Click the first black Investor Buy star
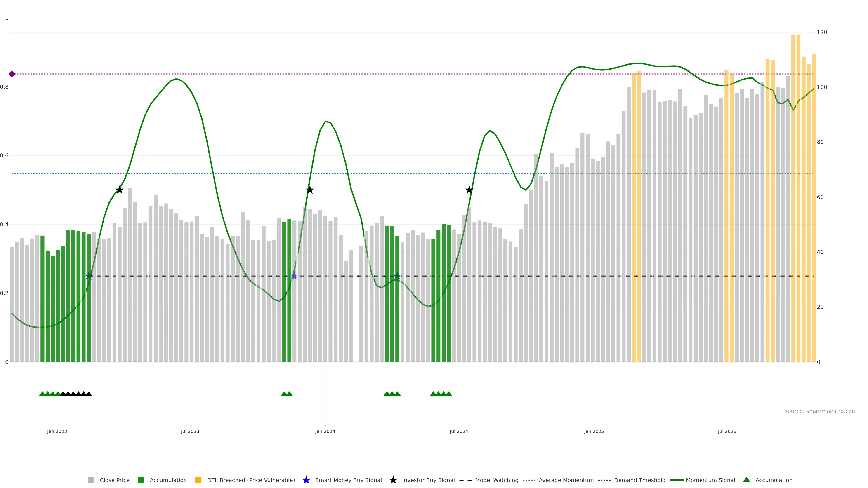The image size is (868, 488). click(119, 190)
